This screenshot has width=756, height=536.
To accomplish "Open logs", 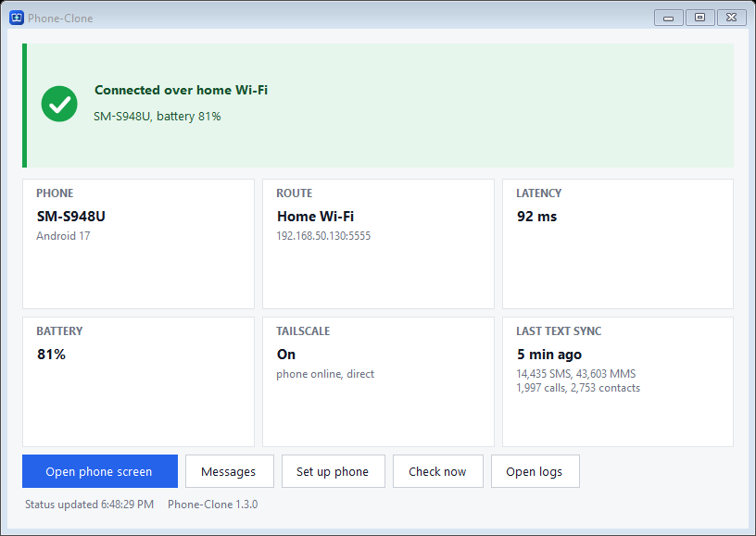I will coord(535,471).
